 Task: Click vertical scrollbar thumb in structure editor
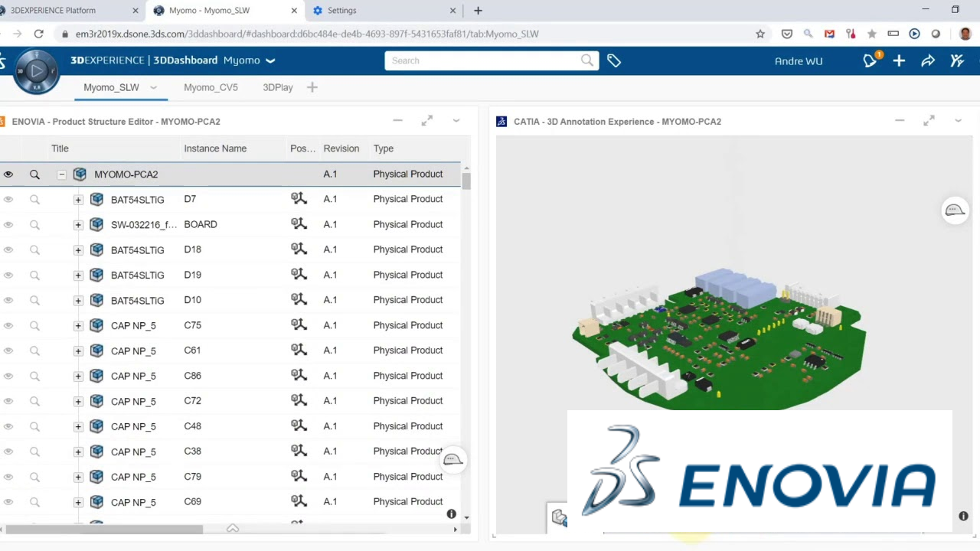(465, 181)
